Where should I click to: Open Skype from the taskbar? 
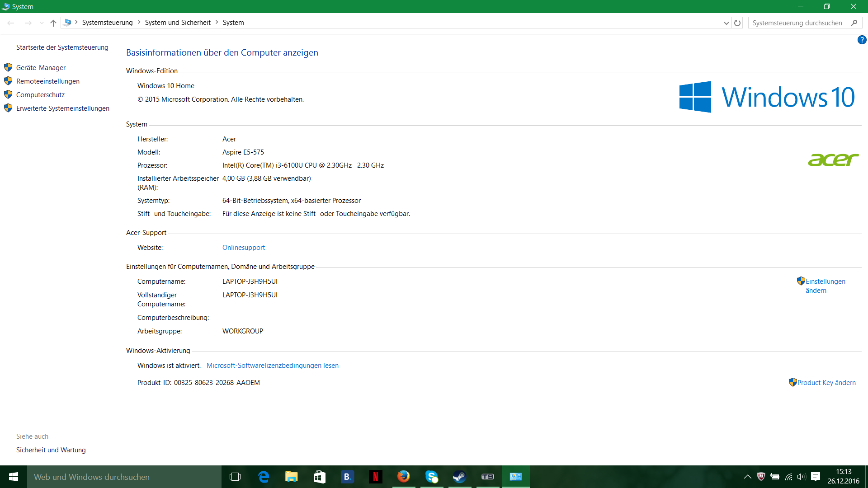click(432, 477)
